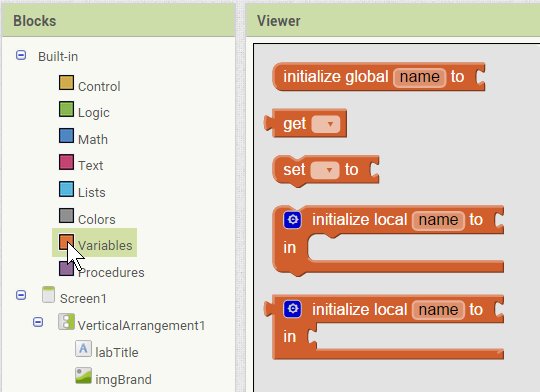Open the Procedures blocks drawer label
This screenshot has width=540, height=392.
(x=111, y=272)
